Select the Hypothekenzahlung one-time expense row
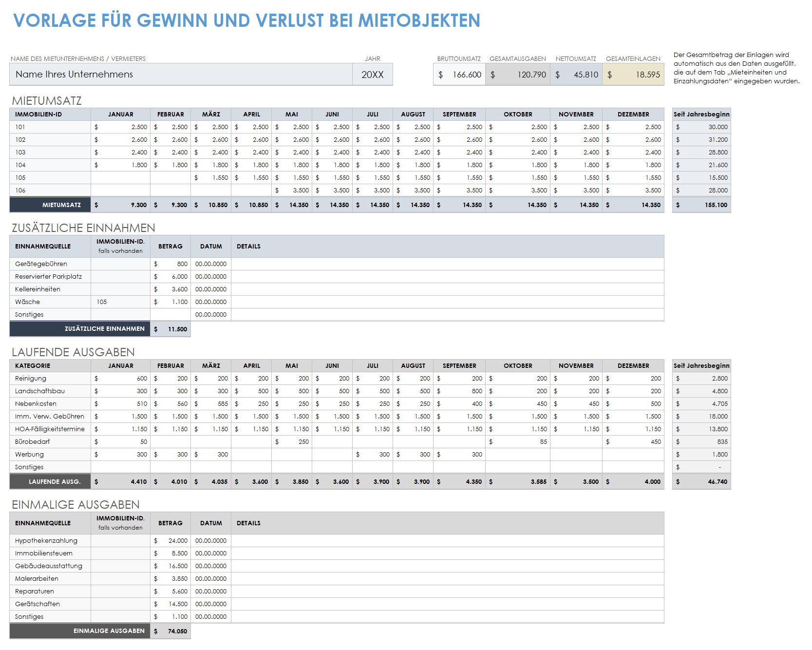 click(x=50, y=541)
